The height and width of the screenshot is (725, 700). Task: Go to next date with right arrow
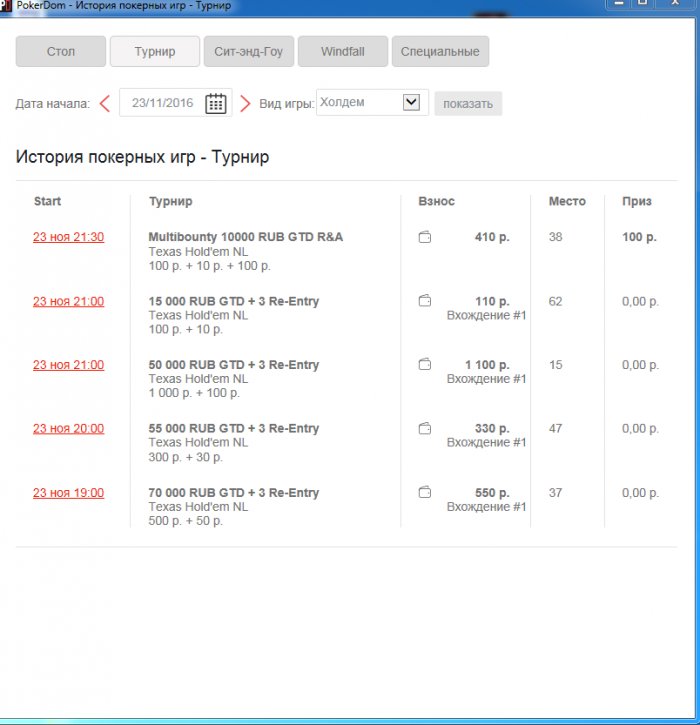[245, 104]
